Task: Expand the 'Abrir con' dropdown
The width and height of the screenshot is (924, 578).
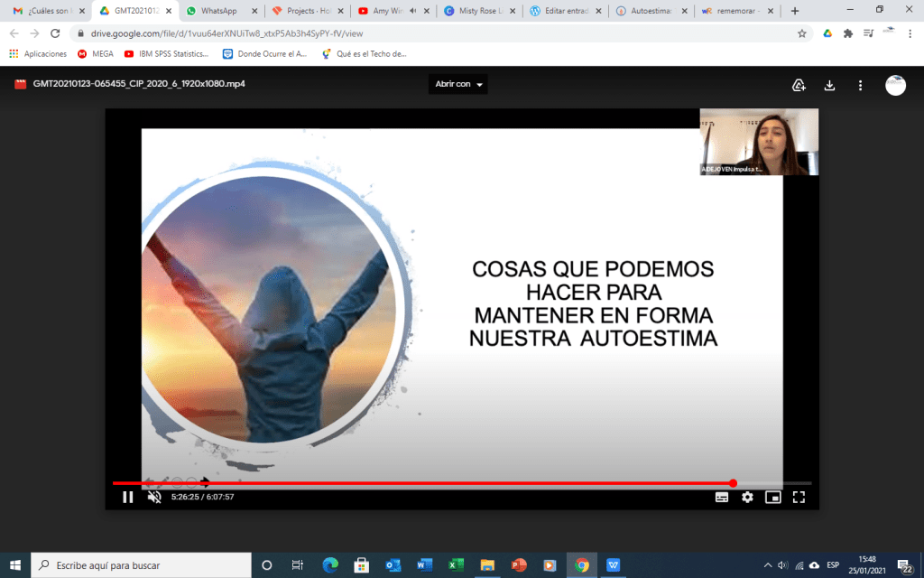Action: [458, 84]
